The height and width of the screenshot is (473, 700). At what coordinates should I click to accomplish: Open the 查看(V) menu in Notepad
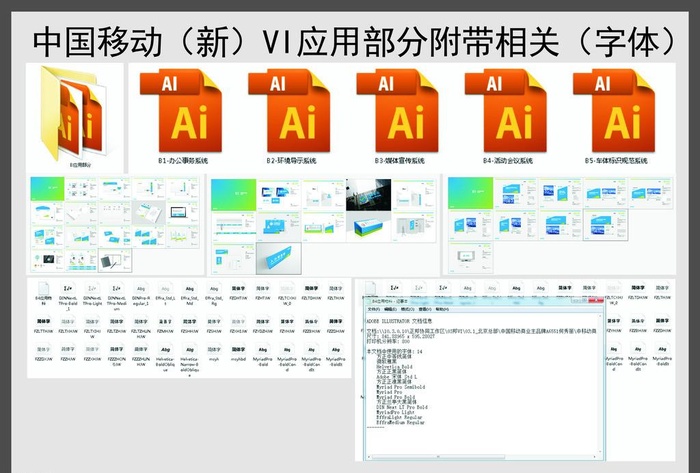point(425,309)
